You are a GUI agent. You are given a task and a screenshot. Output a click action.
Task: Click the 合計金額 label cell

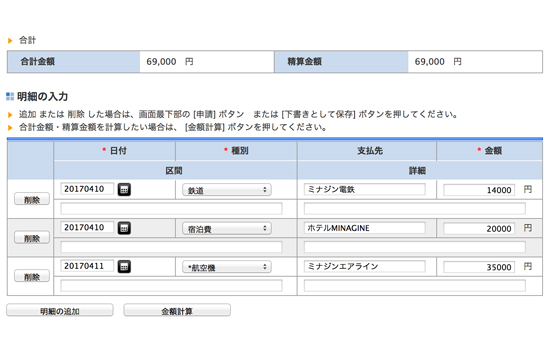click(x=74, y=62)
